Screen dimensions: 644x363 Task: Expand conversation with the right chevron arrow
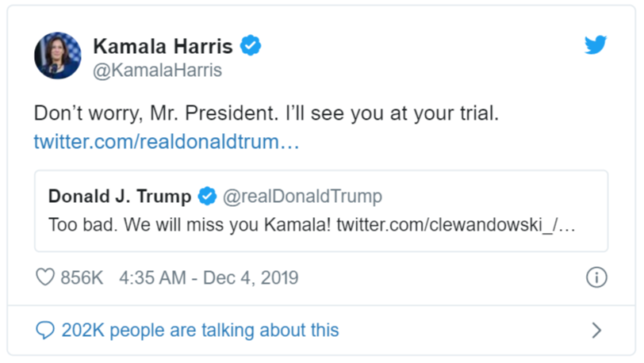point(597,331)
